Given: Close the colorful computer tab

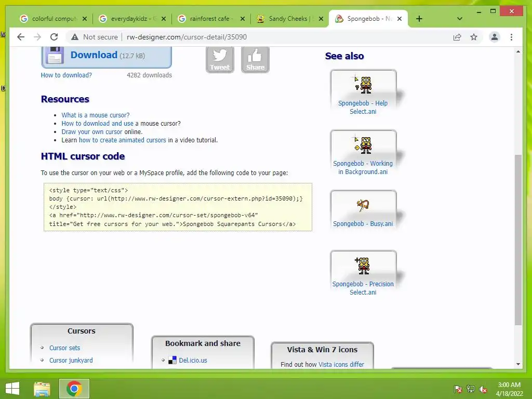Looking at the screenshot, I should pos(85,19).
